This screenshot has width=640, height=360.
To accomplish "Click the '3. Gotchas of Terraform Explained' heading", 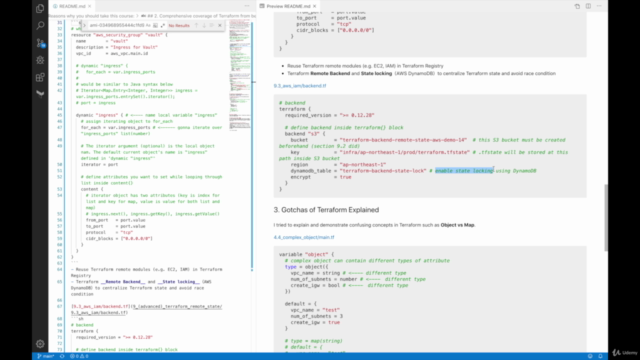I will click(x=326, y=210).
